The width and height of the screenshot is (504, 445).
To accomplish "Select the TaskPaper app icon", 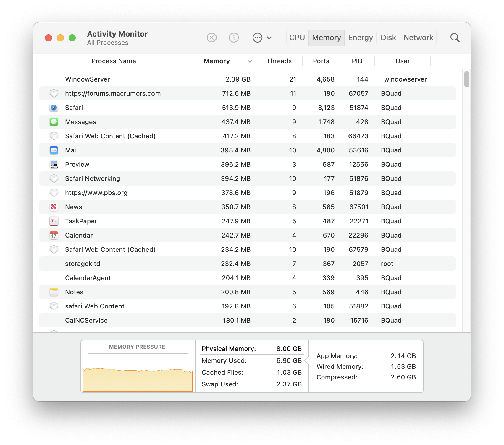I will click(x=54, y=221).
